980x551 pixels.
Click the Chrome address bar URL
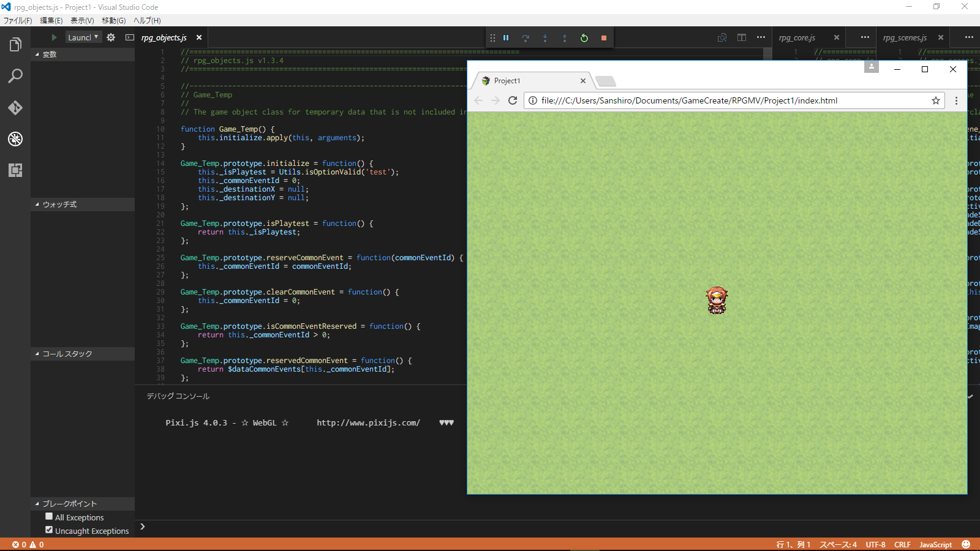(x=689, y=100)
